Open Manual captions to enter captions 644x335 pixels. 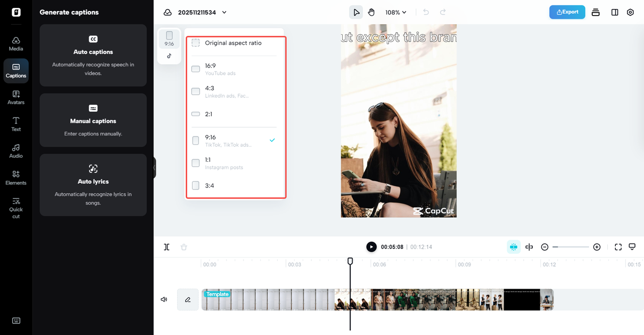point(93,120)
